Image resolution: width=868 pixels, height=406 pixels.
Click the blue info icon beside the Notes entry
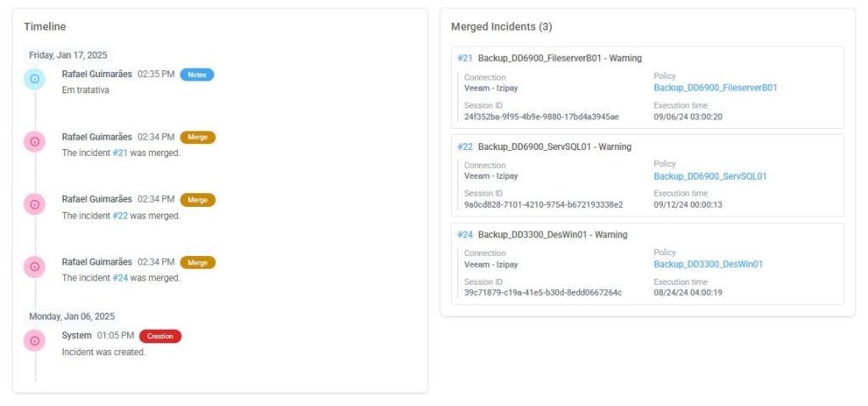[35, 79]
